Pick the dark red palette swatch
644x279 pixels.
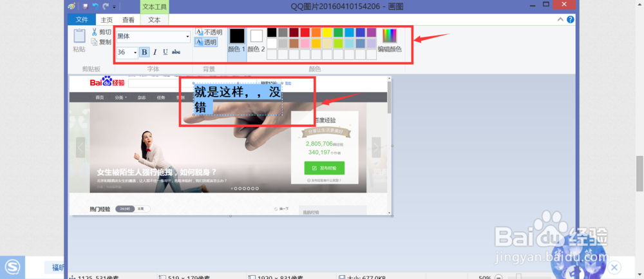coord(294,32)
